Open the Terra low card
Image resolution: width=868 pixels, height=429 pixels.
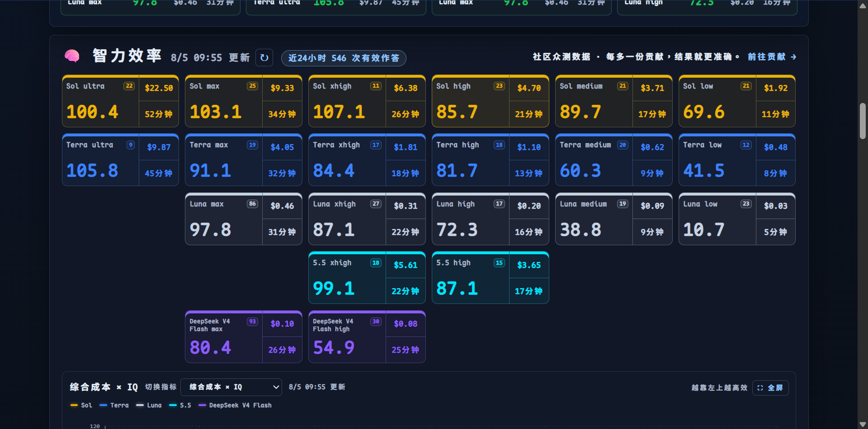[737, 160]
